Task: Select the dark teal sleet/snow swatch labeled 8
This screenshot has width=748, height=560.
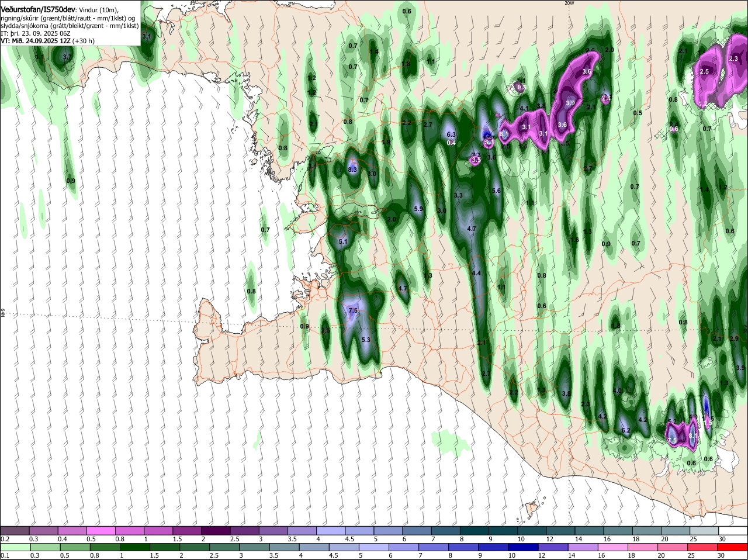Action: [x=474, y=531]
